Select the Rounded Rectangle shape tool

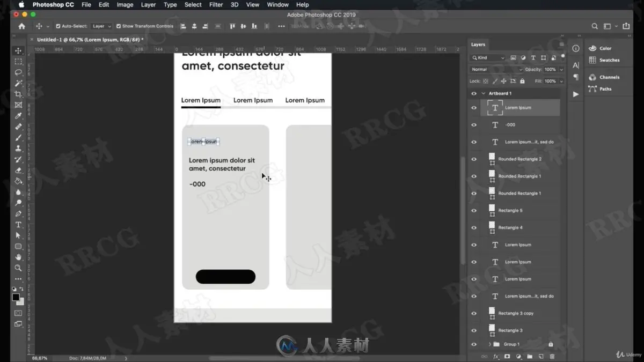coord(18,246)
